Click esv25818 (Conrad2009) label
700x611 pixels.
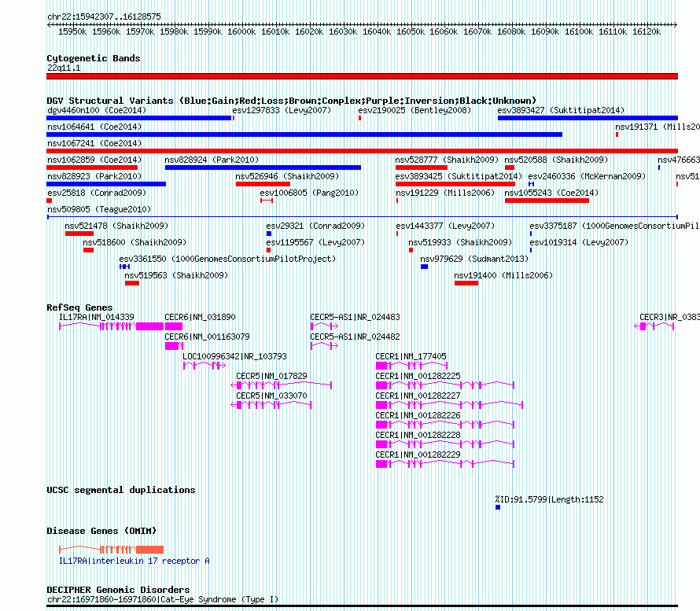pos(97,193)
